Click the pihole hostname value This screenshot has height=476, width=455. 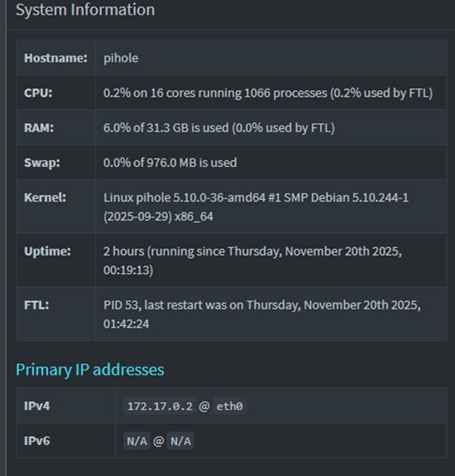tap(121, 59)
